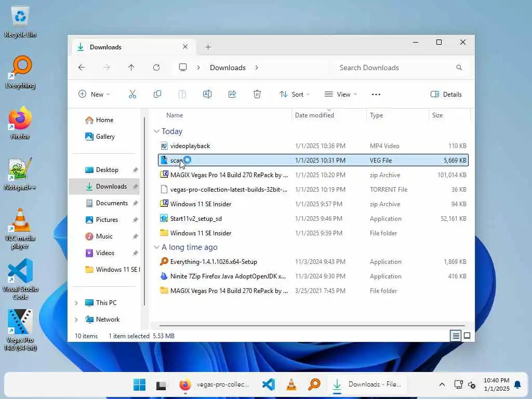Collapse the Today group
This screenshot has height=399, width=532.
156,131
